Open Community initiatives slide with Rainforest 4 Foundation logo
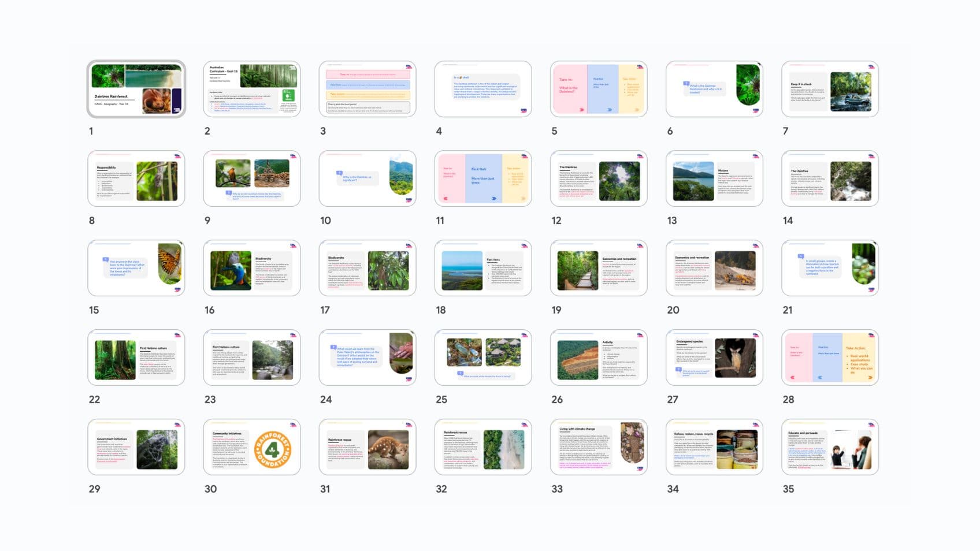 pyautogui.click(x=252, y=447)
